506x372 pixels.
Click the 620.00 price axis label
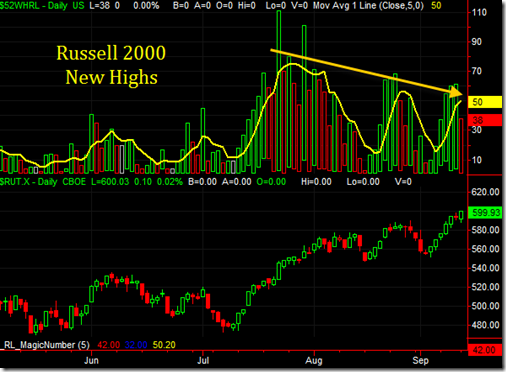coord(485,192)
